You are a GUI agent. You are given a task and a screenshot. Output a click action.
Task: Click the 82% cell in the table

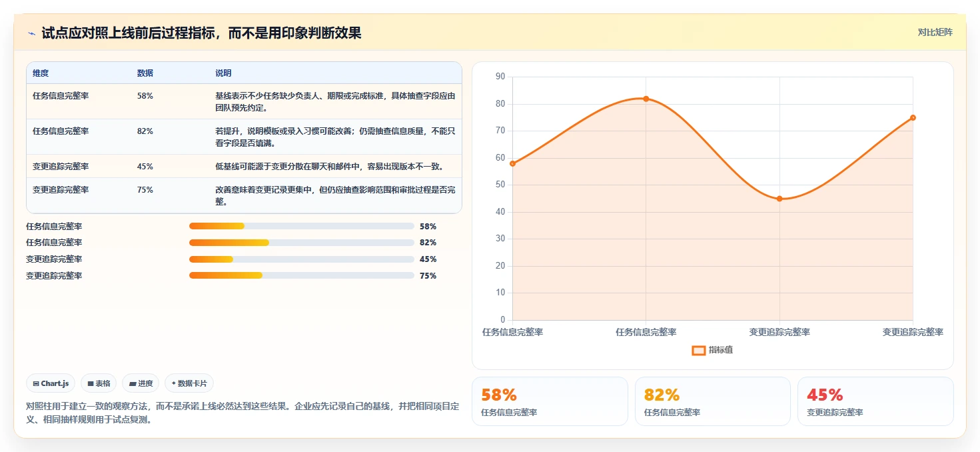point(145,131)
